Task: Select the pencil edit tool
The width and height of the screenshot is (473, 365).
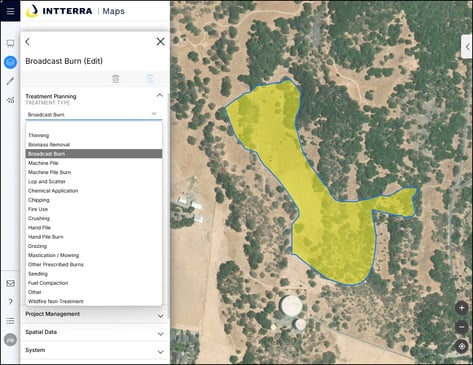Action: pyautogui.click(x=10, y=81)
